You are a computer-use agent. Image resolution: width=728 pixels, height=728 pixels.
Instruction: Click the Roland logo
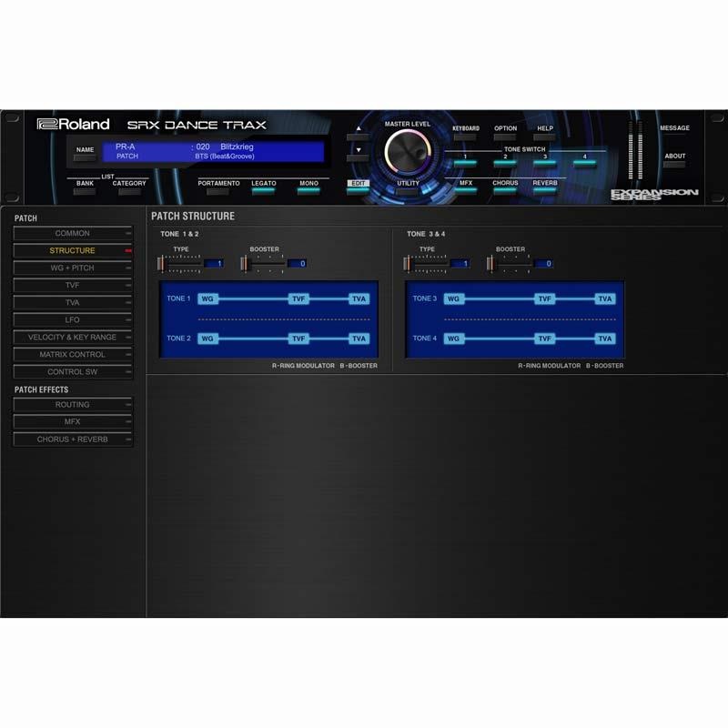[74, 124]
